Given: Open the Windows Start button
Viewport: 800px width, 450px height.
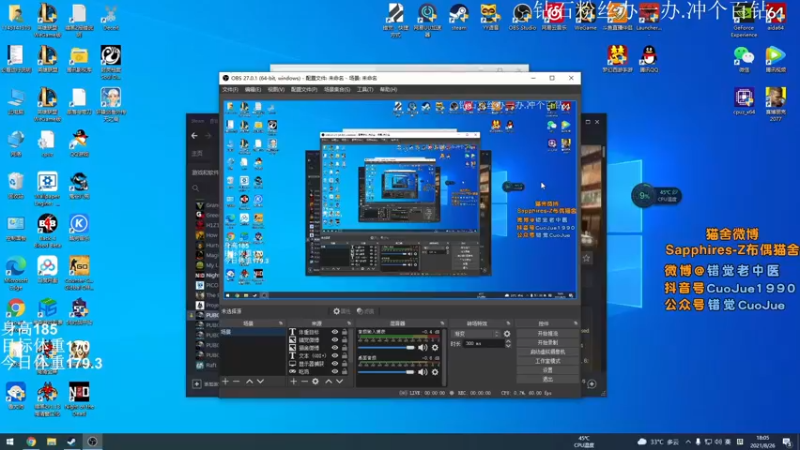Looking at the screenshot, I should pos(10,442).
